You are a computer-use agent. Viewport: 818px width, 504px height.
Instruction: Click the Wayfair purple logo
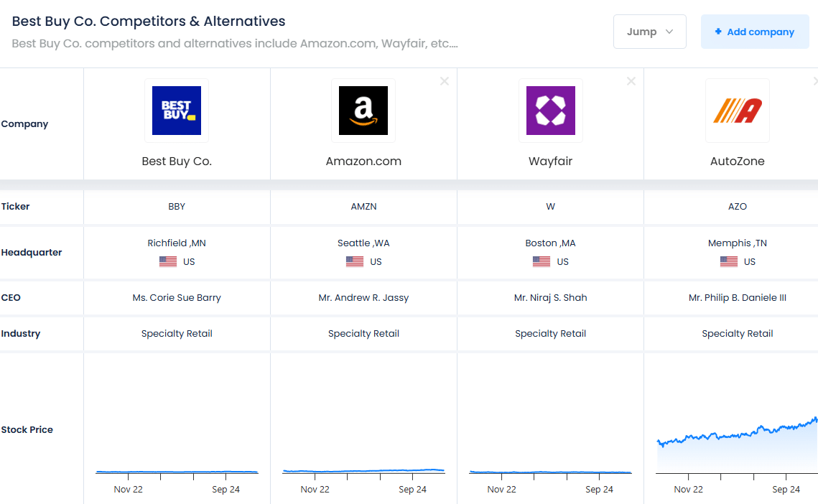coord(550,111)
